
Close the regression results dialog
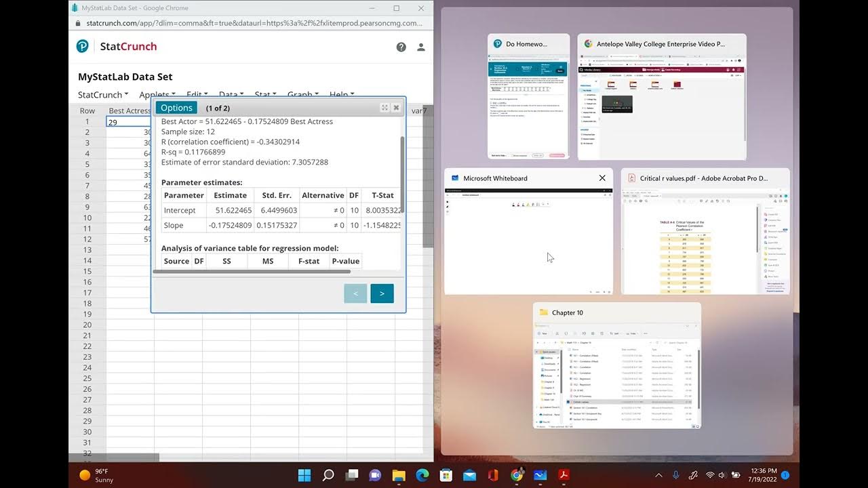point(397,108)
